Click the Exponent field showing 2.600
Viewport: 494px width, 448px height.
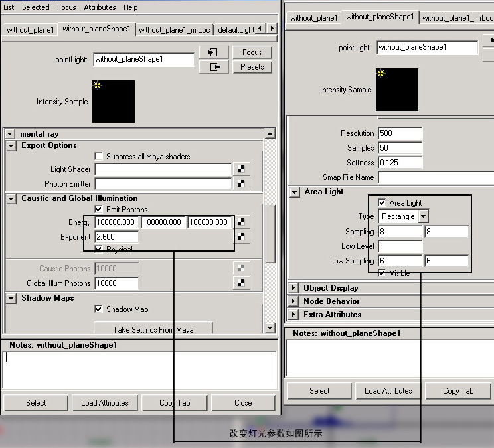coord(117,237)
